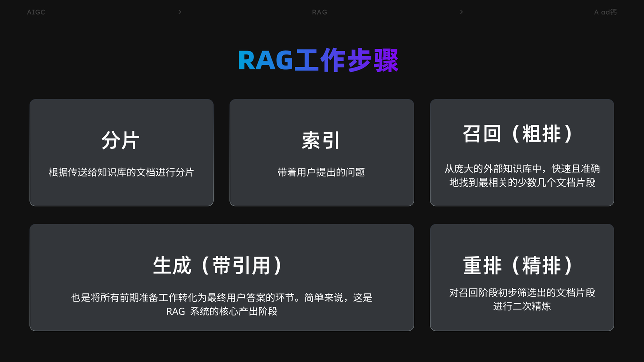
Task: Click the chevron after AIGC
Action: pos(180,12)
